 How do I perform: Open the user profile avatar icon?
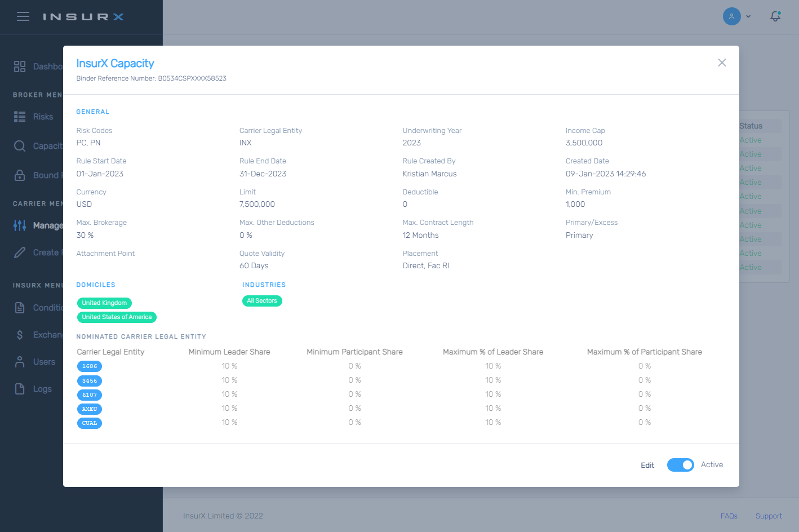pos(731,16)
